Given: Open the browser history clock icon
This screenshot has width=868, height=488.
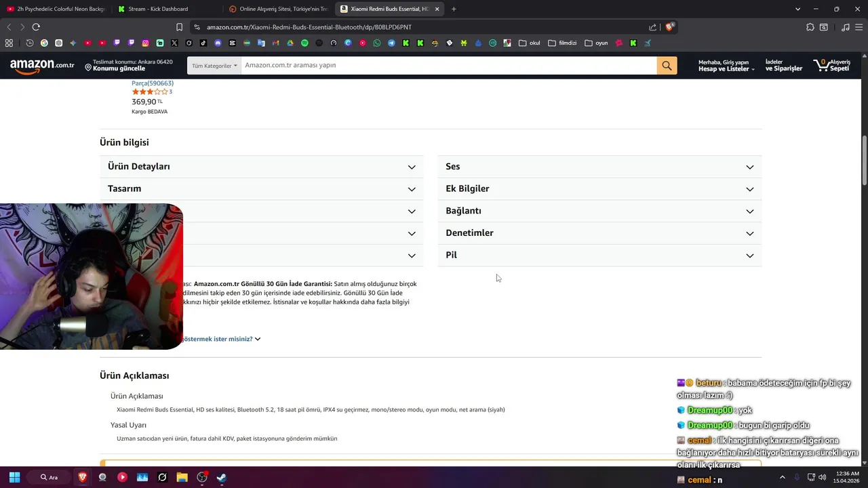Looking at the screenshot, I should pos(30,43).
